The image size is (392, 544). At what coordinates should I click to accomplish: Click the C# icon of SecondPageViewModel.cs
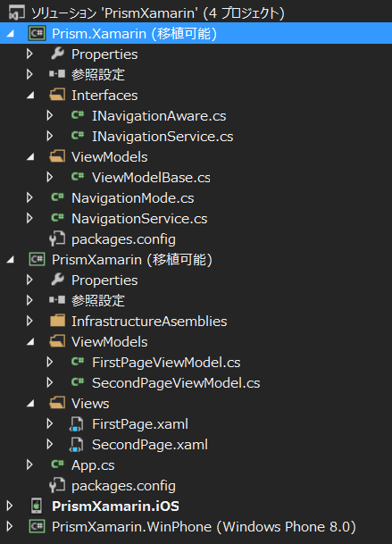pos(78,382)
